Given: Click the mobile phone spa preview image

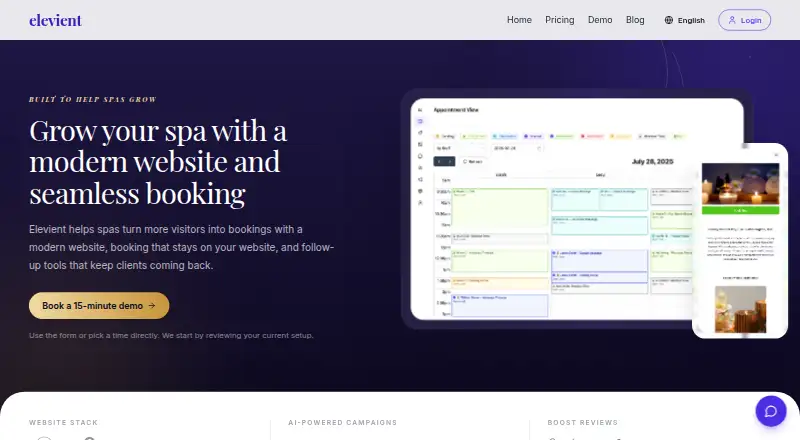Looking at the screenshot, I should click(x=740, y=241).
